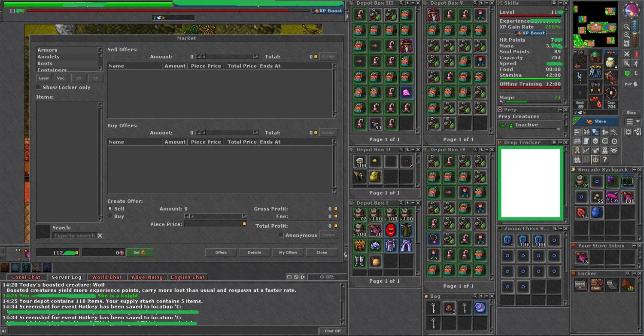
Task: Toggle the Level filter button in Market
Action: (x=44, y=78)
